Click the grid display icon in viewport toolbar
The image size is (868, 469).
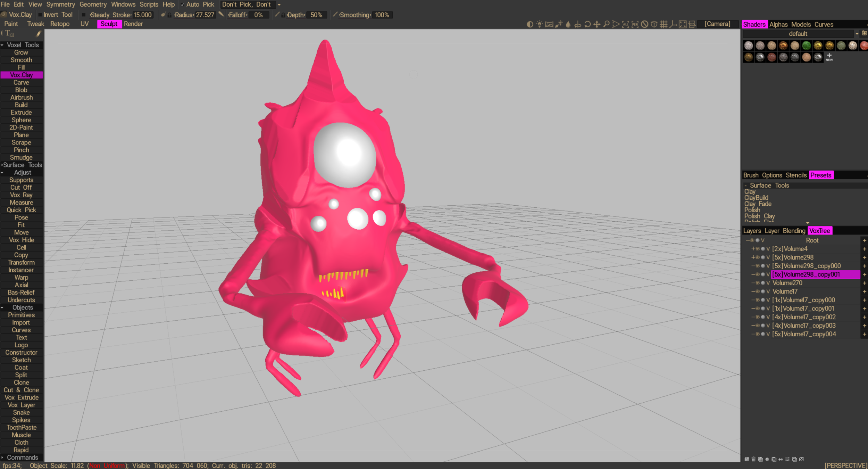point(663,24)
